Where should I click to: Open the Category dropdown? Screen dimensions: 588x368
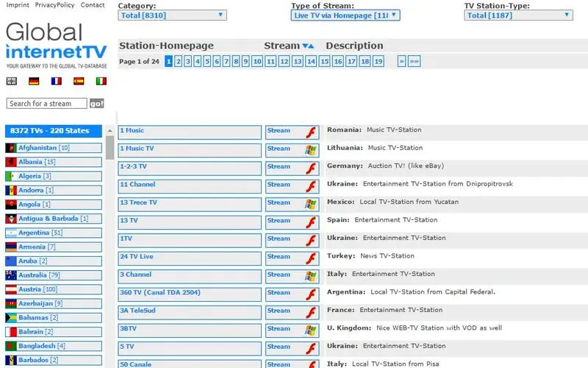[x=172, y=15]
